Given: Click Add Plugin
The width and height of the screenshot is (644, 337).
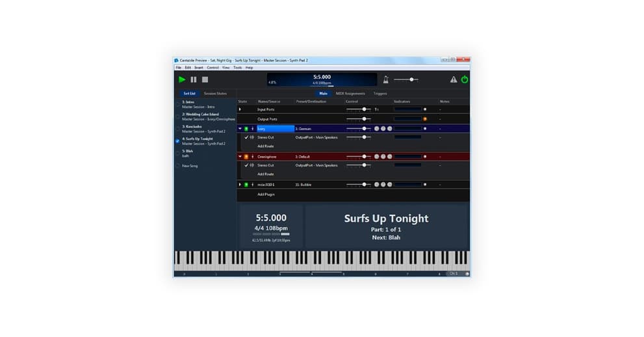Looking at the screenshot, I should coord(266,195).
